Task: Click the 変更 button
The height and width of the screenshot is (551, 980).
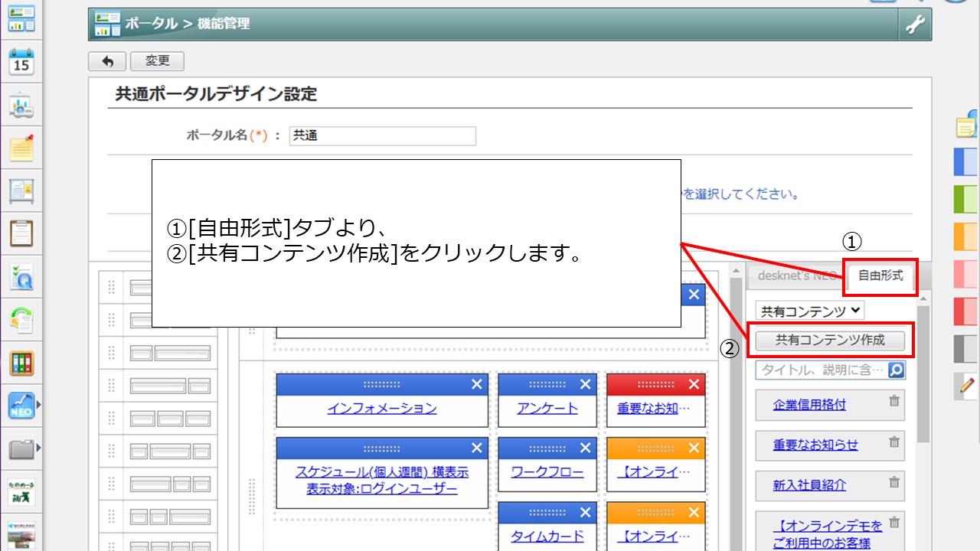Action: click(x=157, y=61)
